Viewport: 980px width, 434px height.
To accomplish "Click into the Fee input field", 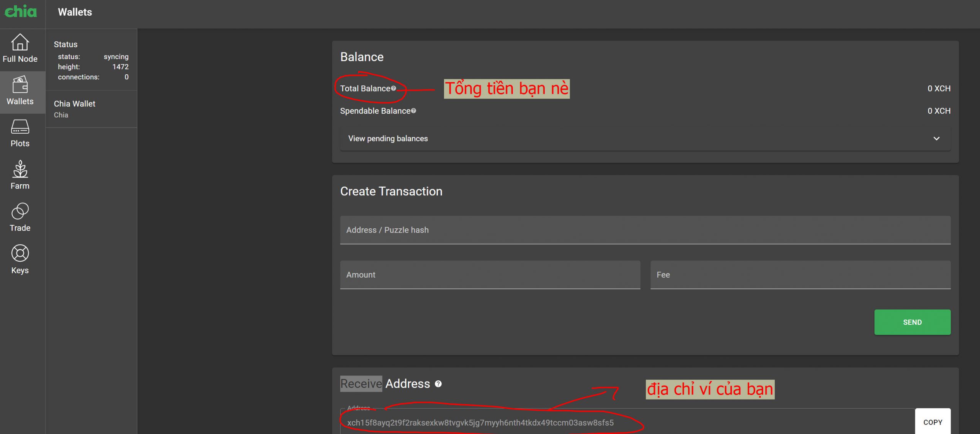I will click(x=800, y=275).
